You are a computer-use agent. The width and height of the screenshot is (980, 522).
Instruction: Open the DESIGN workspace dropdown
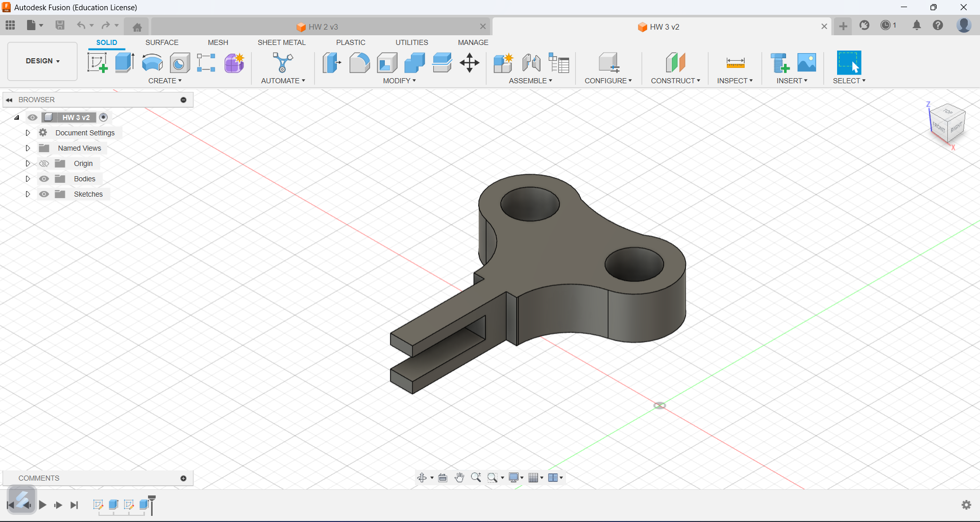43,61
